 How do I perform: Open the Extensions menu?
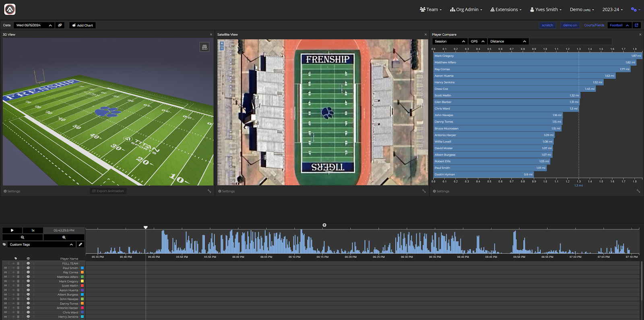(x=506, y=10)
